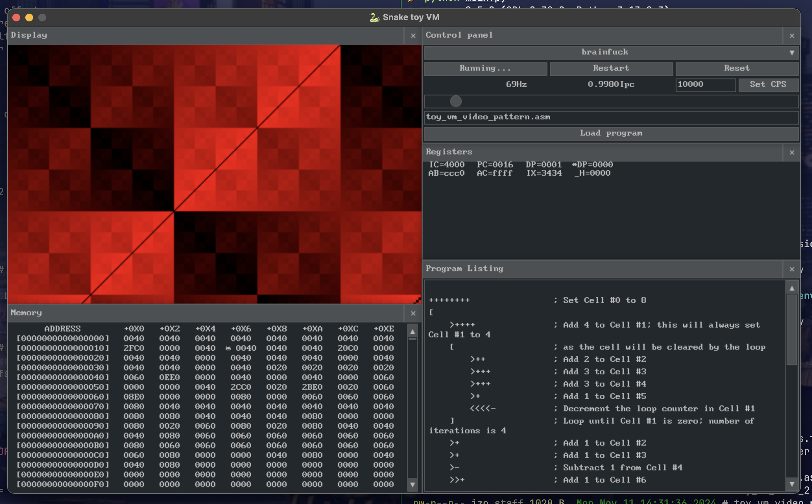Click the <<<<- line in Program Listing
The width and height of the screenshot is (812, 504).
tap(483, 409)
